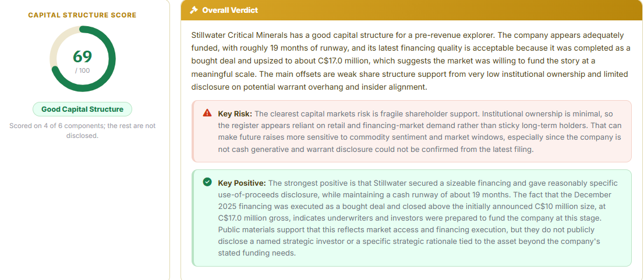
Task: Click the 'Key Positive:' bold label
Action: tap(242, 183)
